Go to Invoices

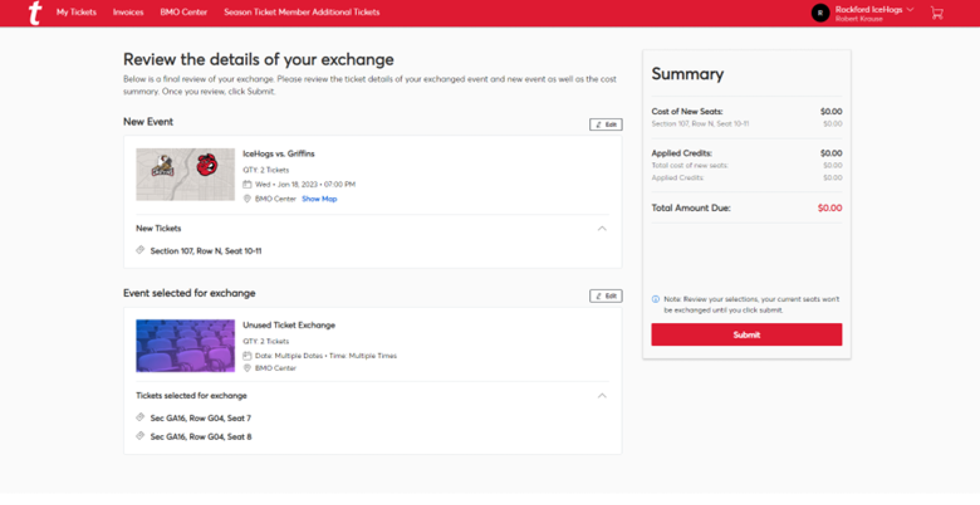tap(128, 12)
